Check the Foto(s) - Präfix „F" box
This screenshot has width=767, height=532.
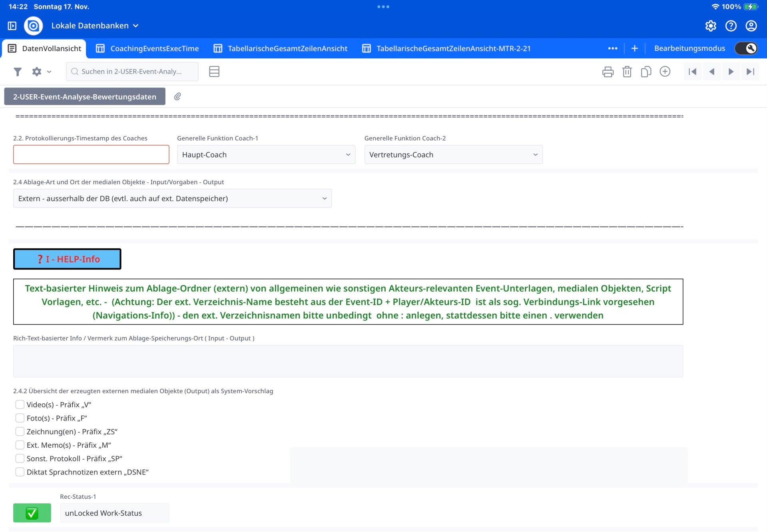(20, 418)
